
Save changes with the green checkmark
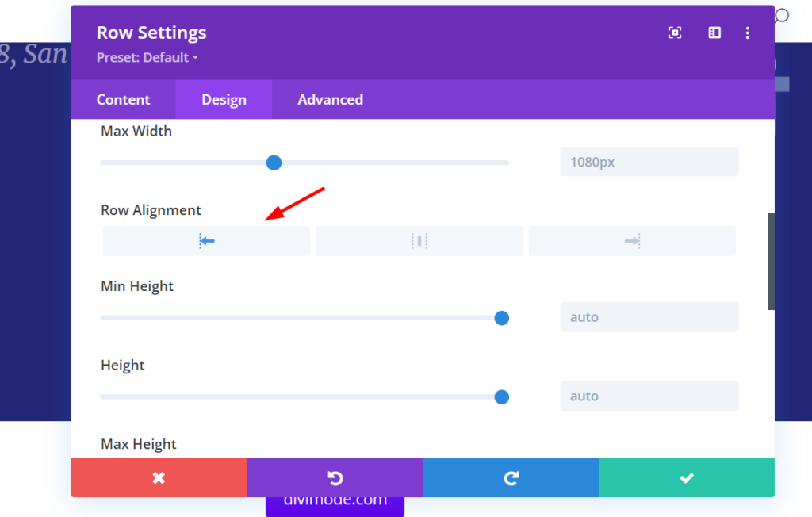coord(687,477)
